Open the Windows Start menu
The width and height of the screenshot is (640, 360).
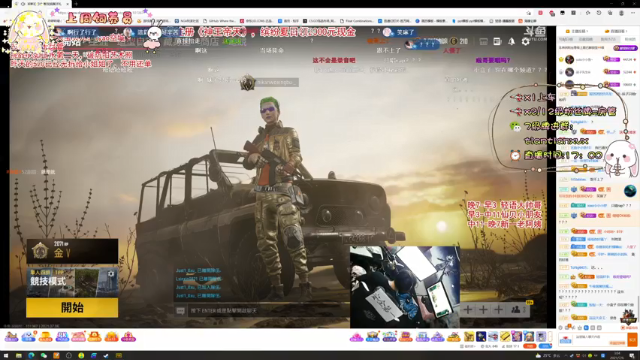(x=6, y=356)
